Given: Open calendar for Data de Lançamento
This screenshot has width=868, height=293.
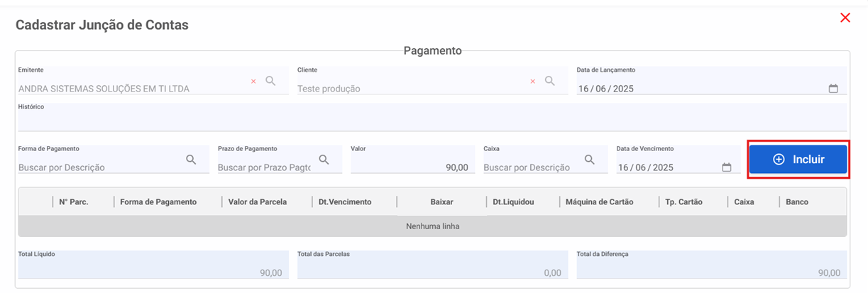Looking at the screenshot, I should click(833, 89).
